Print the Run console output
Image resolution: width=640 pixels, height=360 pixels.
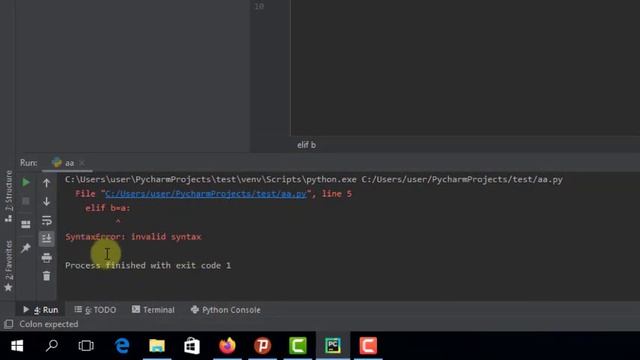(x=47, y=257)
